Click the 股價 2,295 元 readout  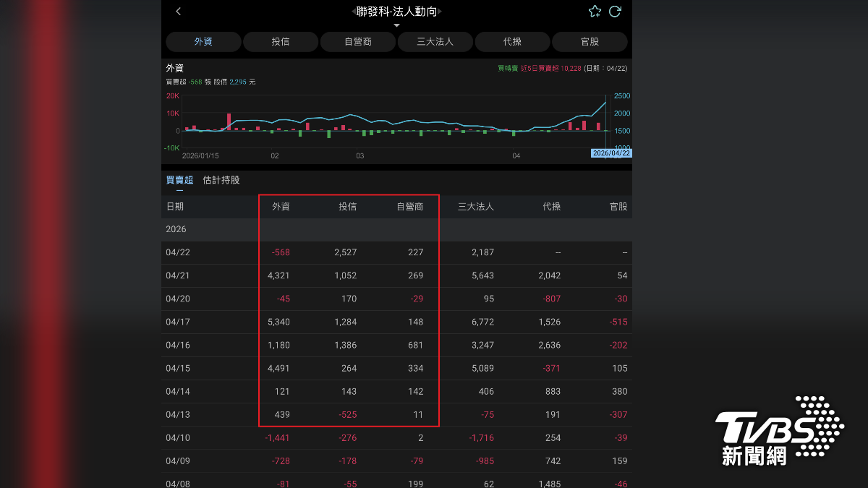(x=234, y=82)
